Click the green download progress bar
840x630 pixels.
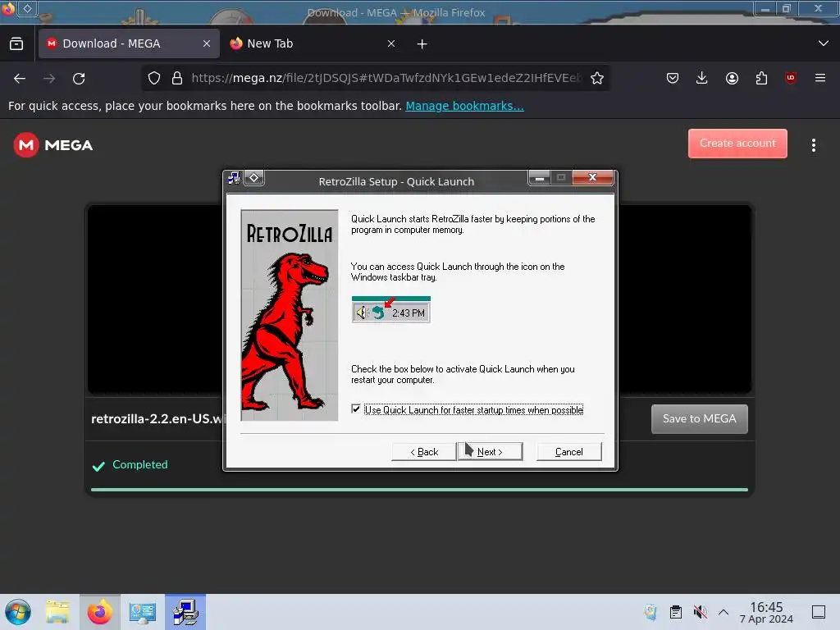(x=419, y=490)
